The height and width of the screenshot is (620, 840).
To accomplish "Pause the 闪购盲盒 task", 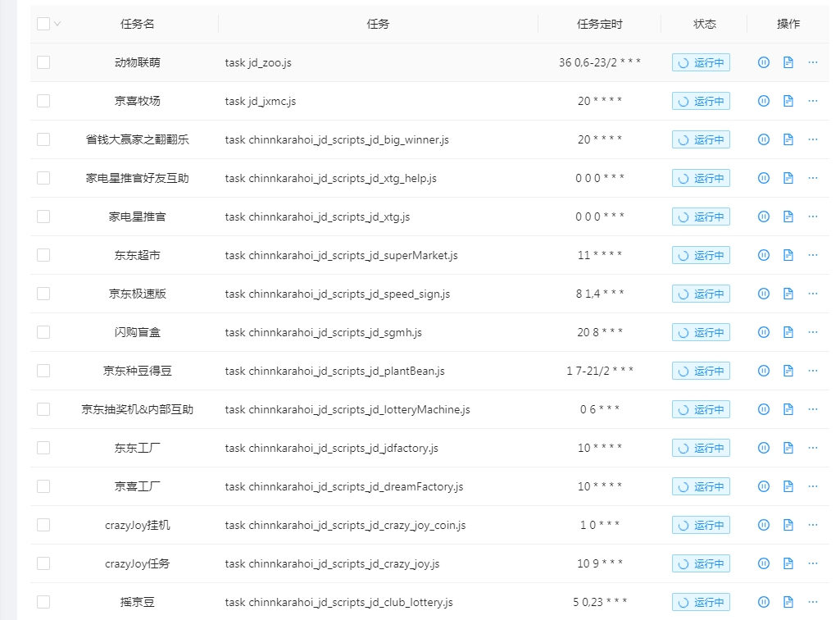I will (x=763, y=332).
